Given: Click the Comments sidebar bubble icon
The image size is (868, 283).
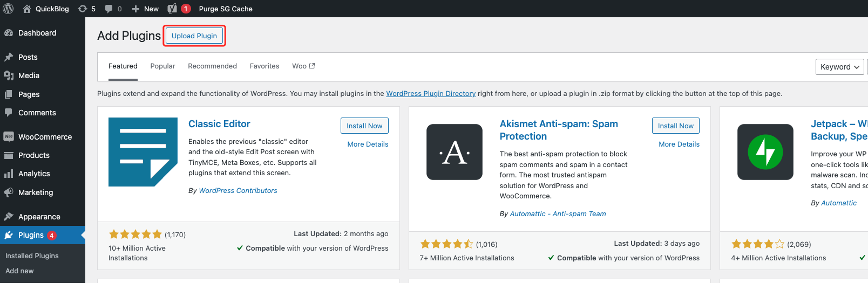Looking at the screenshot, I should pos(9,113).
